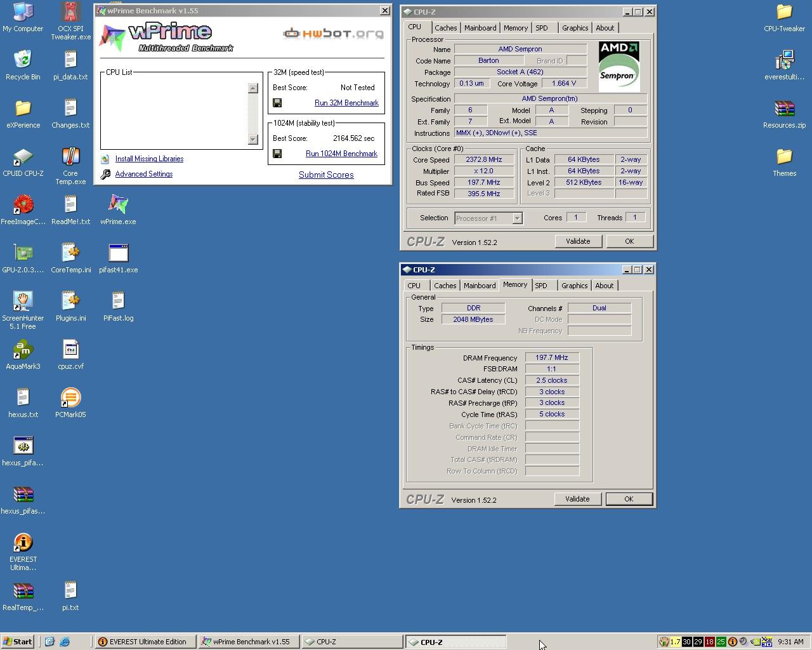812x650 pixels.
Task: Switch to wPrime Benchmark taskbar button
Action: pos(248,642)
